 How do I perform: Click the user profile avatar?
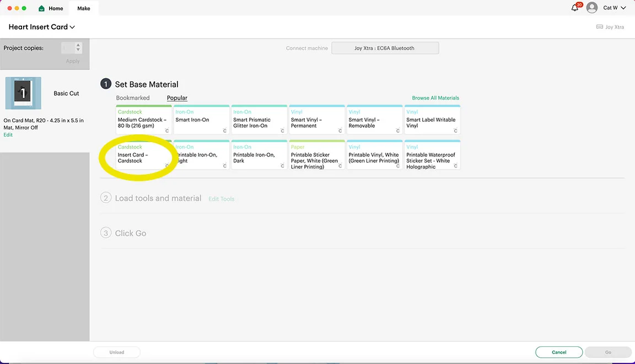pos(591,8)
